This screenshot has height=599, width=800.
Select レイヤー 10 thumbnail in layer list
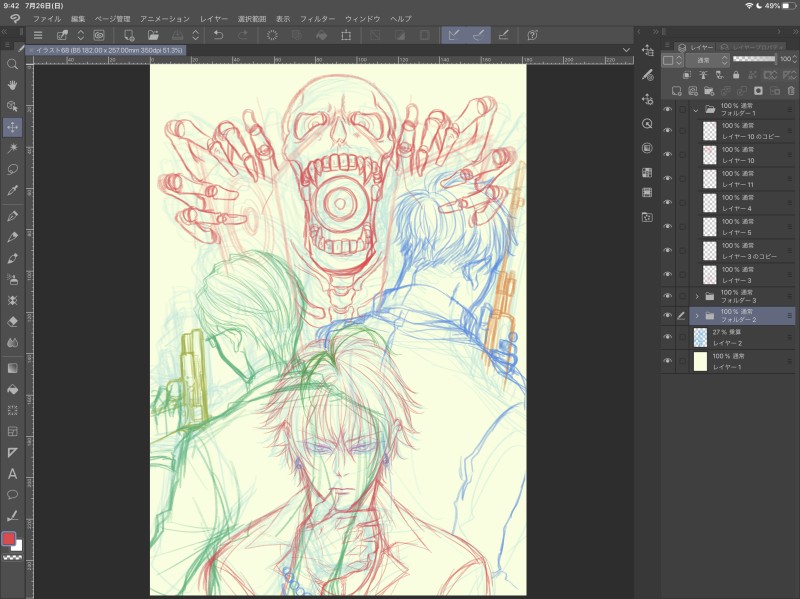(x=709, y=155)
